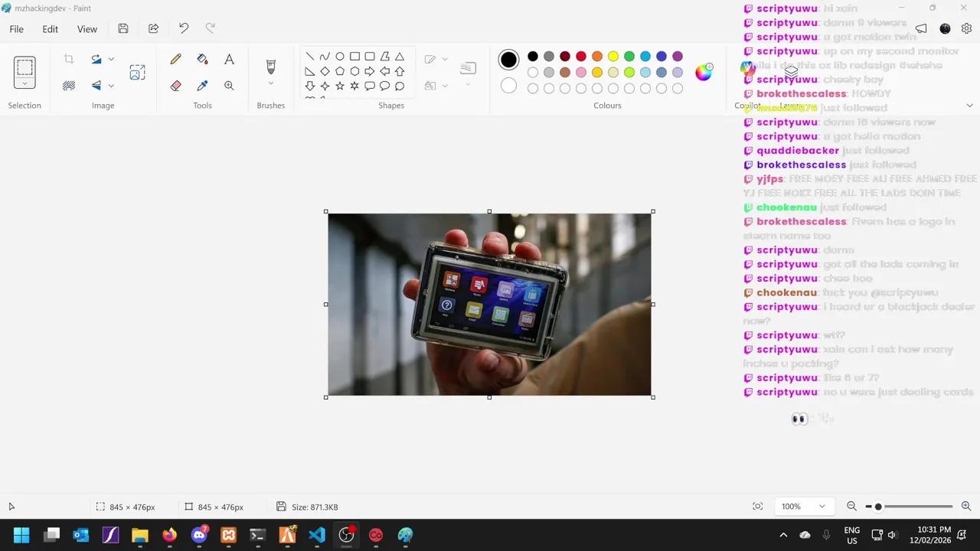Click the Magnifier zoom tool
Image resolution: width=980 pixels, height=551 pixels.
pyautogui.click(x=229, y=86)
